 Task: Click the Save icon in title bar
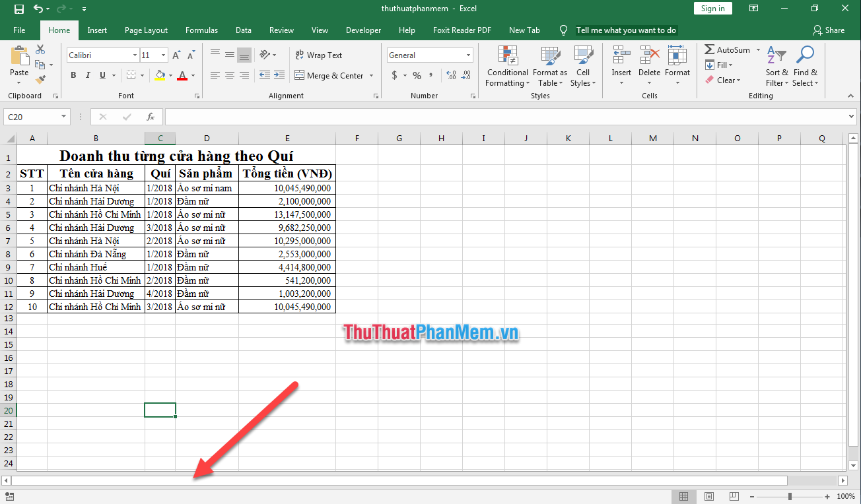pos(19,9)
